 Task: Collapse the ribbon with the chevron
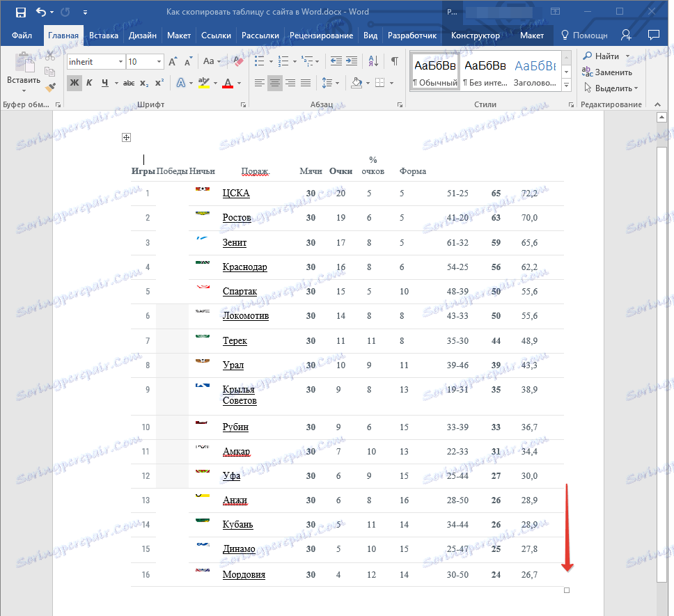(657, 104)
